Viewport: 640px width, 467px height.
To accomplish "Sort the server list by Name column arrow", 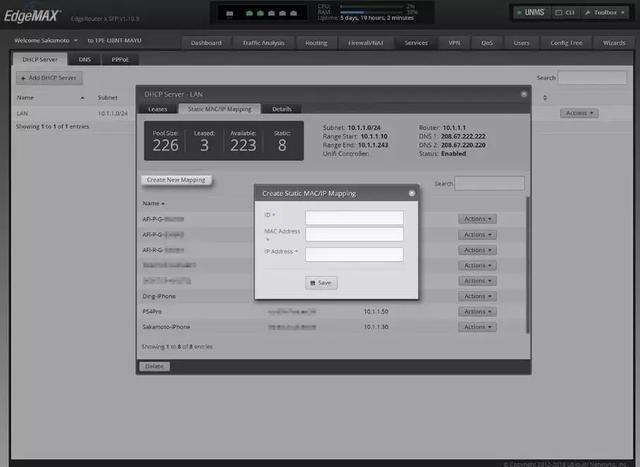I will (82, 98).
